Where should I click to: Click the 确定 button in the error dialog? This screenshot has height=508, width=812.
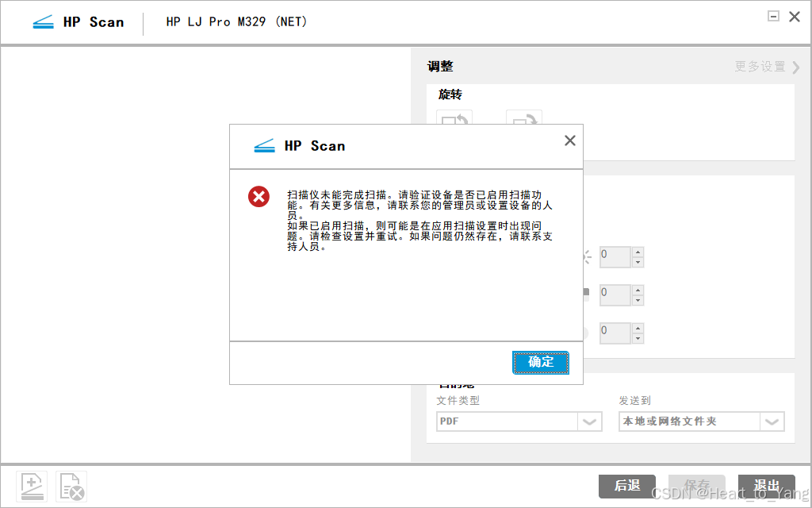click(x=541, y=362)
